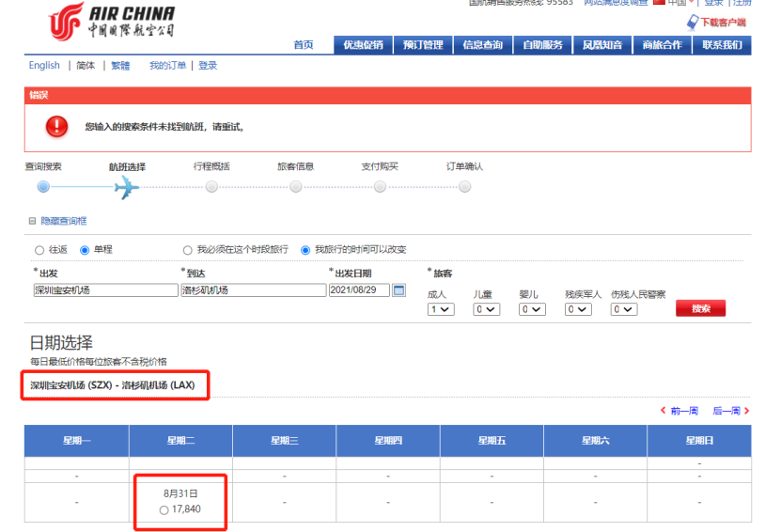
Task: Go to previous week with 前一周 arrow
Action: pyautogui.click(x=664, y=411)
